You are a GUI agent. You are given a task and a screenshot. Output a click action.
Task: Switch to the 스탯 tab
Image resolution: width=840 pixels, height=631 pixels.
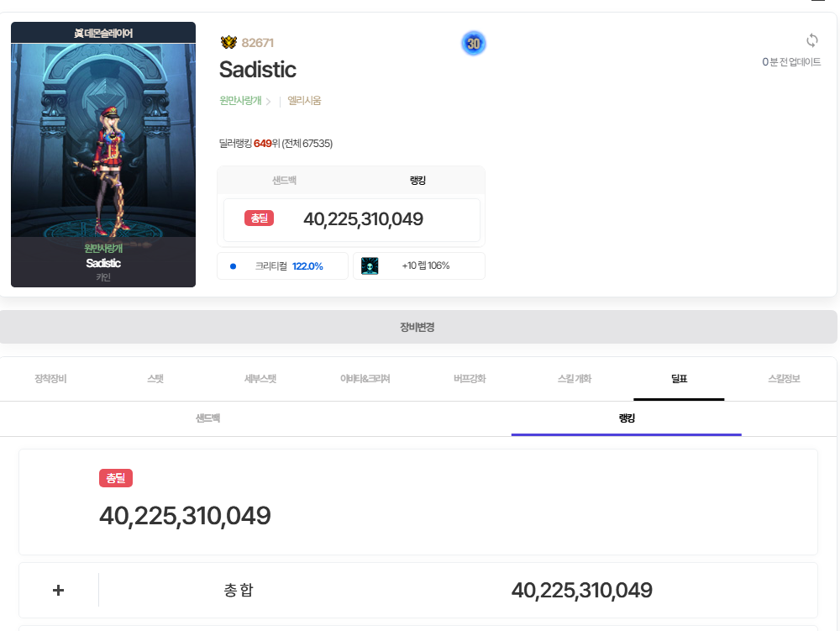tap(155, 379)
